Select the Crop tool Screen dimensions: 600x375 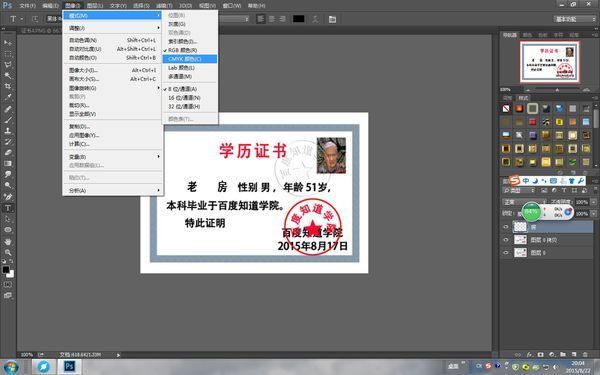point(8,86)
